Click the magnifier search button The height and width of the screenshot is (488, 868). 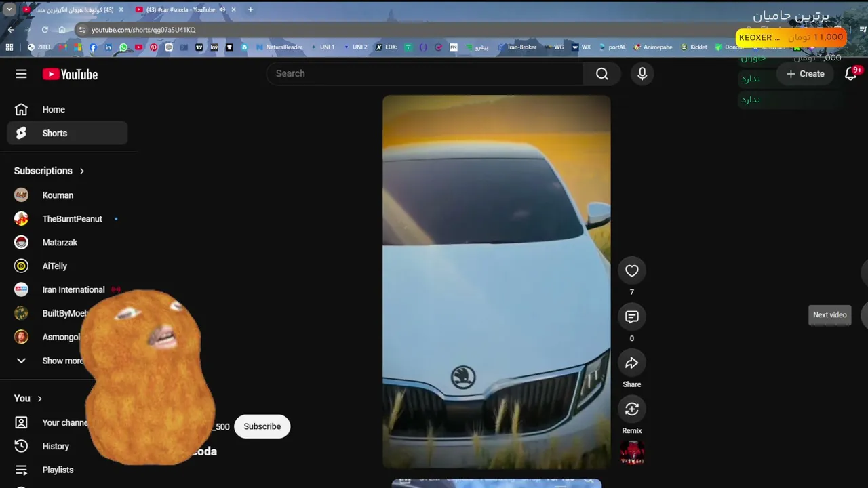coord(602,74)
